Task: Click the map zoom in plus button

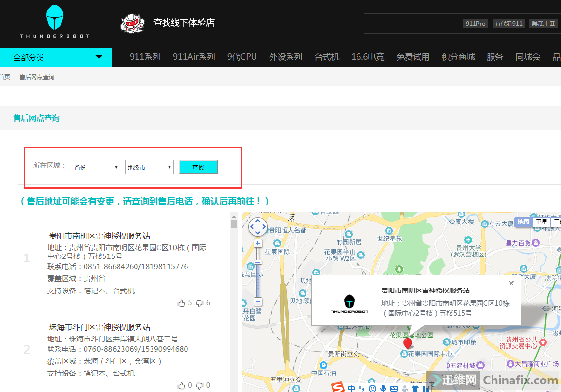Action: 257,243
